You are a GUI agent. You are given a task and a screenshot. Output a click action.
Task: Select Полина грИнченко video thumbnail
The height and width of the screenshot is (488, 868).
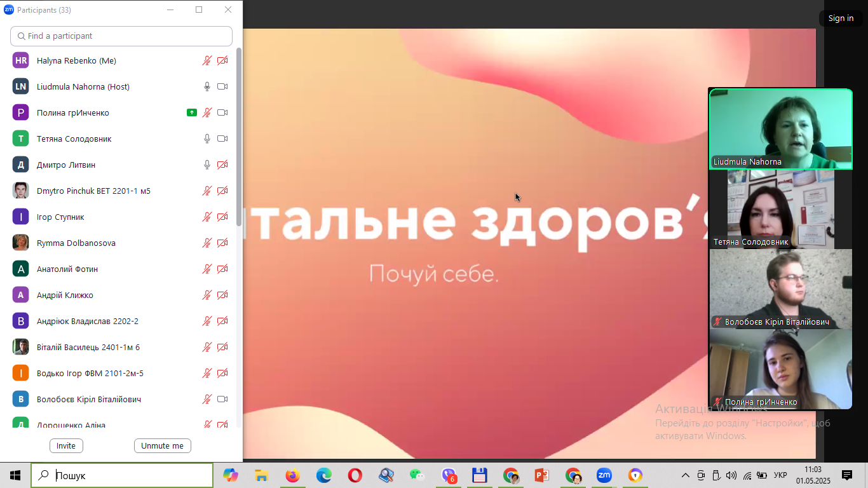click(x=780, y=369)
